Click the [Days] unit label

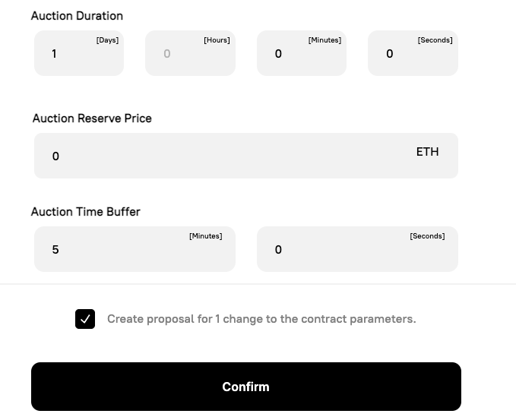[x=107, y=40]
